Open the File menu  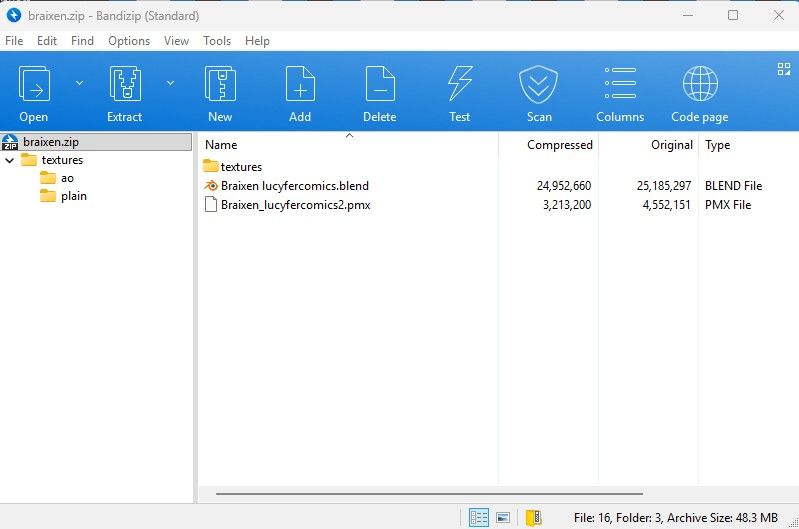(14, 41)
